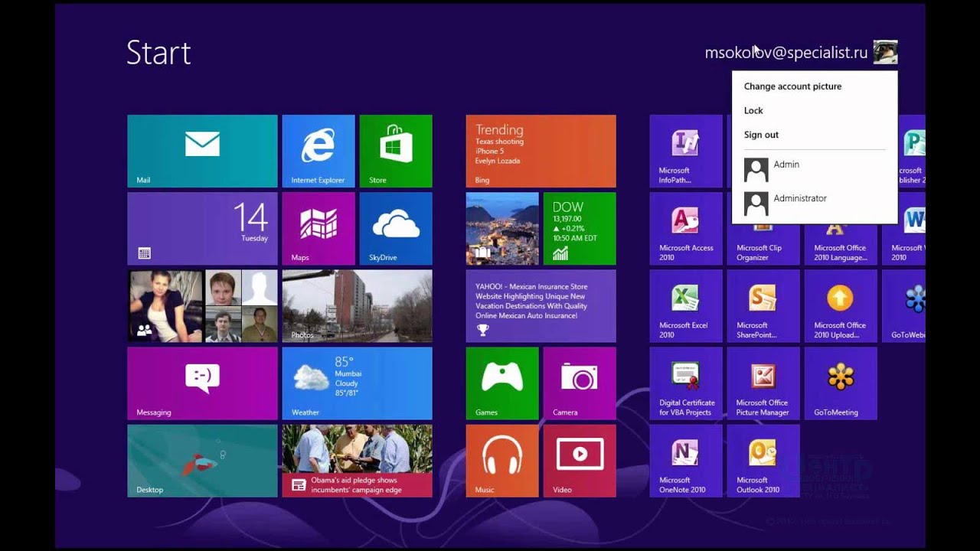Launch Microsoft InfoPath tile
980x551 pixels.
[686, 151]
